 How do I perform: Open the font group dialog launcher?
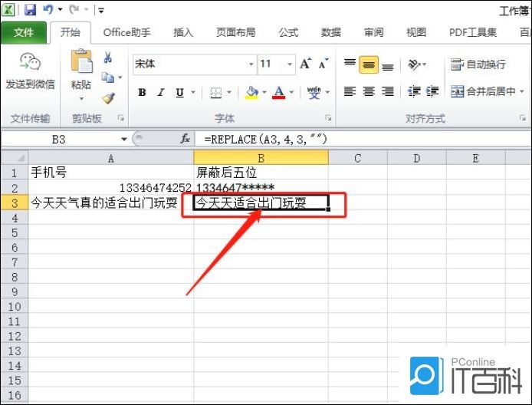pos(328,118)
